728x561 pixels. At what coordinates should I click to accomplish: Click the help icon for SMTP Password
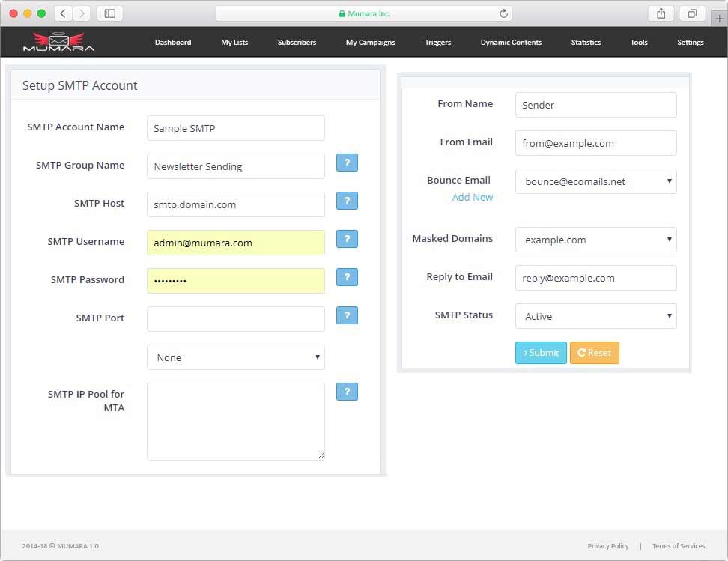coord(347,277)
